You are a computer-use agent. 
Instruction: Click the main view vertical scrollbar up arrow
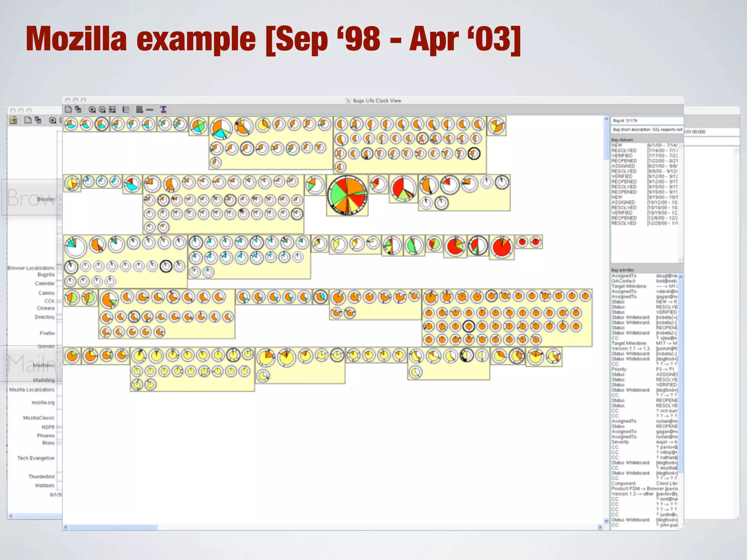(x=606, y=120)
